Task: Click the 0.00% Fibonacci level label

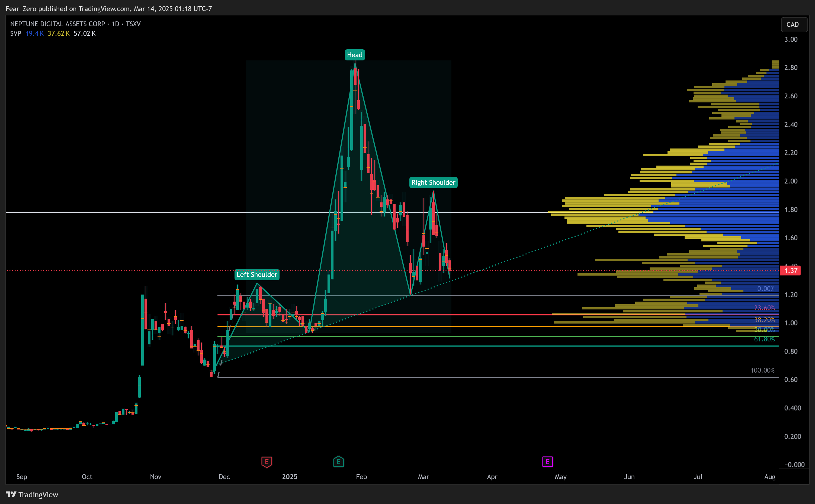Action: (x=766, y=289)
